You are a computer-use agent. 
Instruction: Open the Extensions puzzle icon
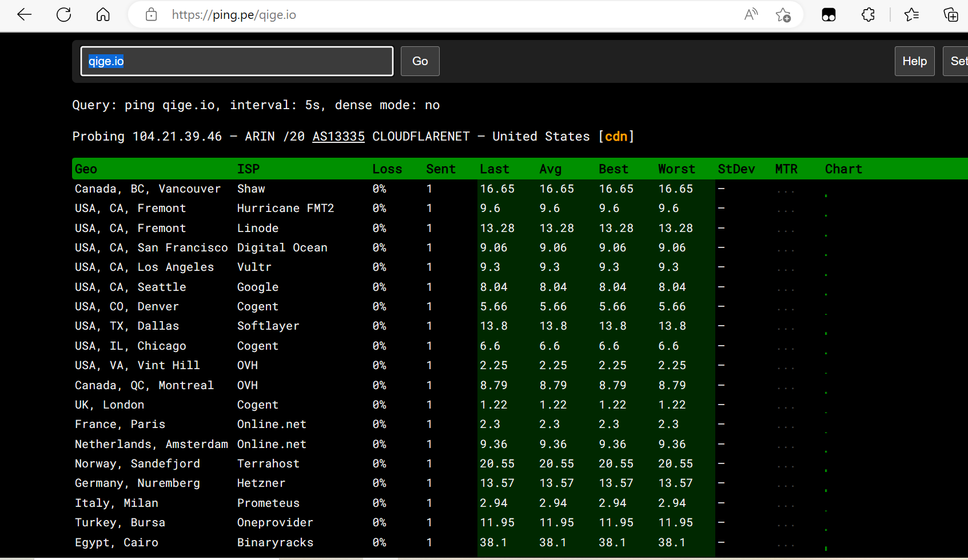(x=868, y=15)
